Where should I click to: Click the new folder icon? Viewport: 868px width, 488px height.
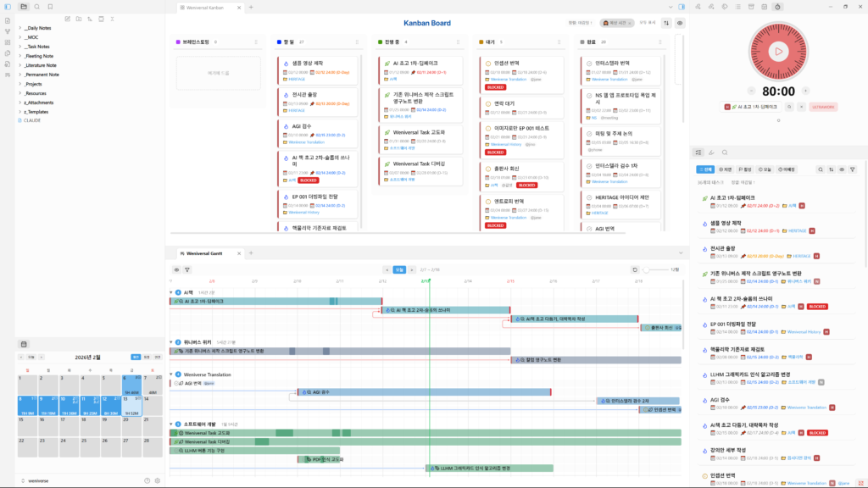[x=78, y=18]
